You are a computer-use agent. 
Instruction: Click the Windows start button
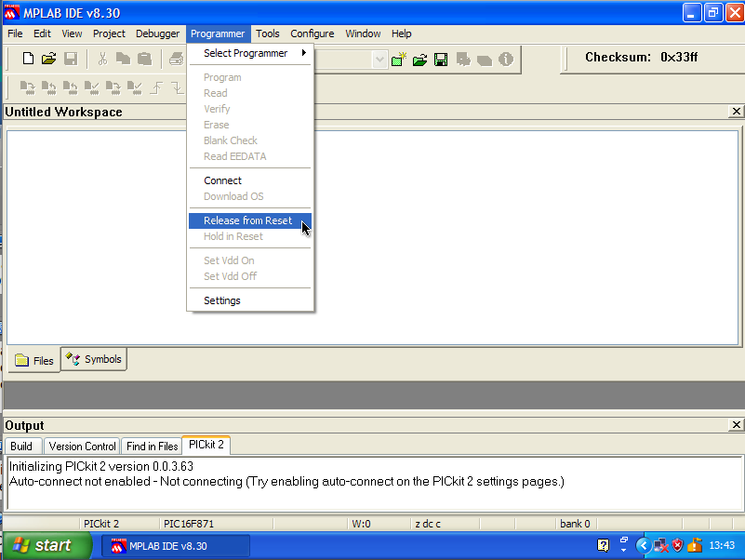[47, 545]
